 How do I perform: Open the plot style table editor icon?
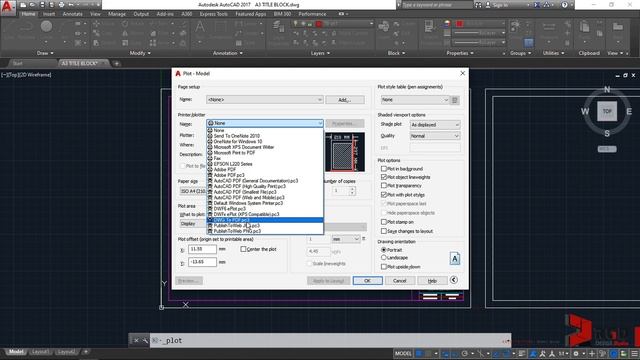click(455, 100)
